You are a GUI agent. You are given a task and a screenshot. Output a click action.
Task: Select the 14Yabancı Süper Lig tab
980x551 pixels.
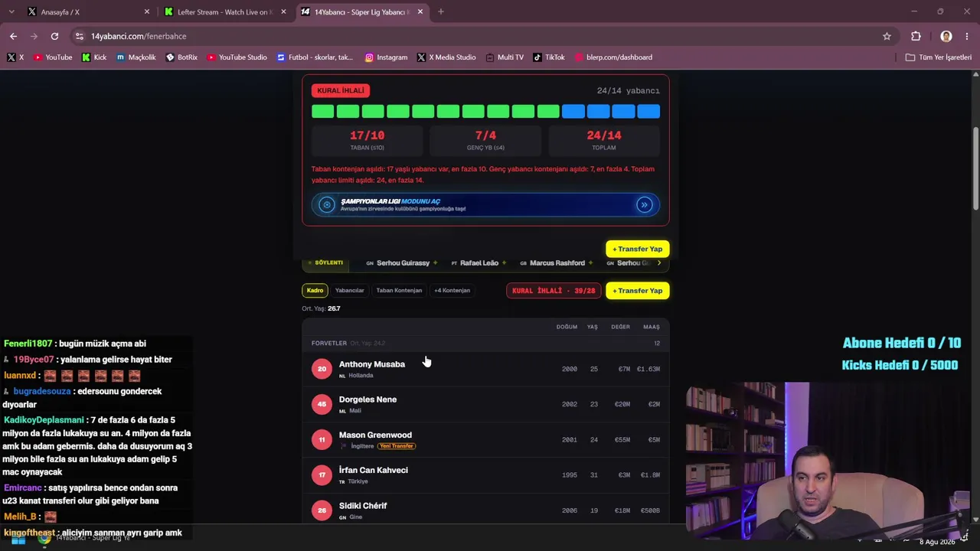(x=361, y=12)
